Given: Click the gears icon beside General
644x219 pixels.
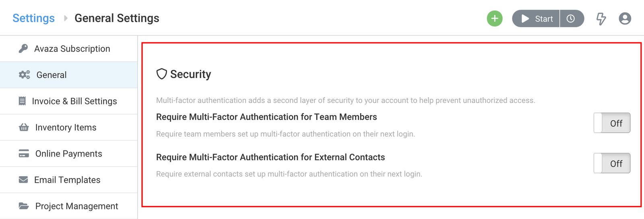Looking at the screenshot, I should coord(24,75).
